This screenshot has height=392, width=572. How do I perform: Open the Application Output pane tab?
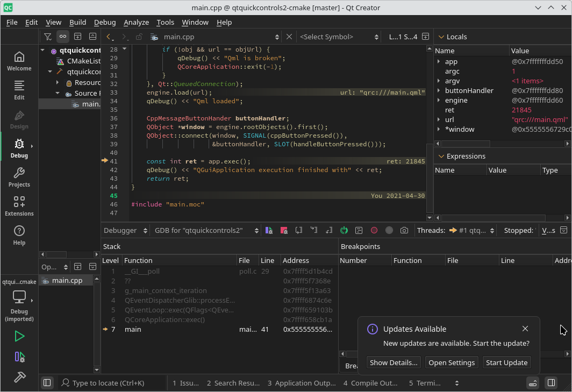(x=301, y=383)
